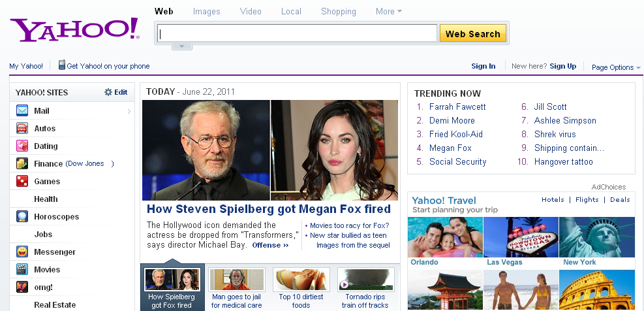
Task: Click Edit in Yahoo! Sites header
Action: (x=121, y=92)
